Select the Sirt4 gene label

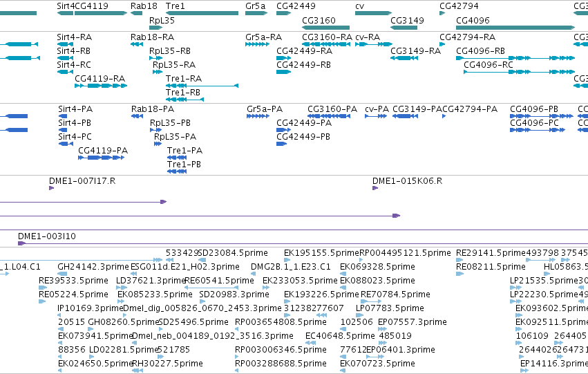[x=66, y=6]
